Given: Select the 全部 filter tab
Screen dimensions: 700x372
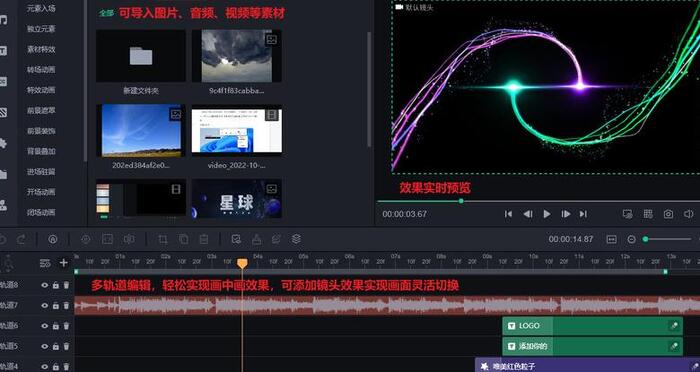Looking at the screenshot, I should click(106, 13).
